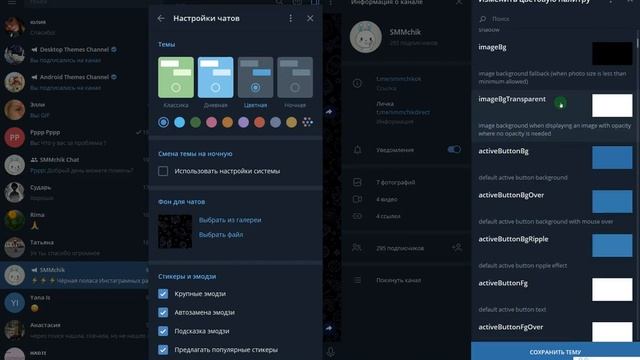Open the Android Themes Channel chat
640x360 pixels.
point(74,82)
